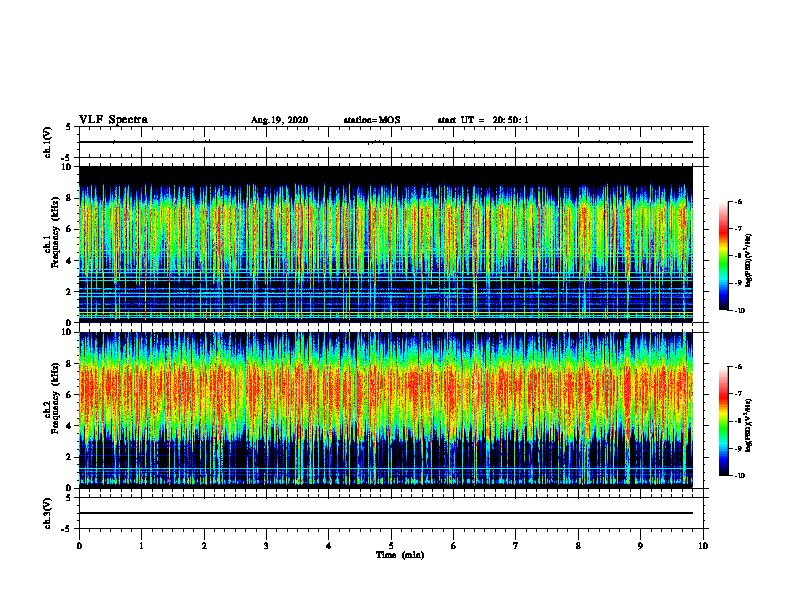792x612 pixels.
Task: Click the time axis tick label "0"
Action: pyautogui.click(x=79, y=546)
